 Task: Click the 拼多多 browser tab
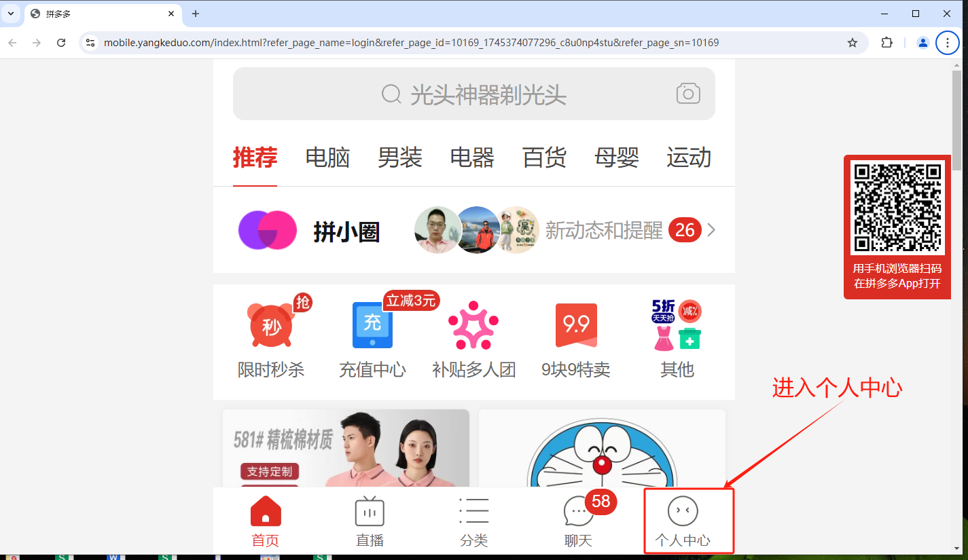[102, 14]
